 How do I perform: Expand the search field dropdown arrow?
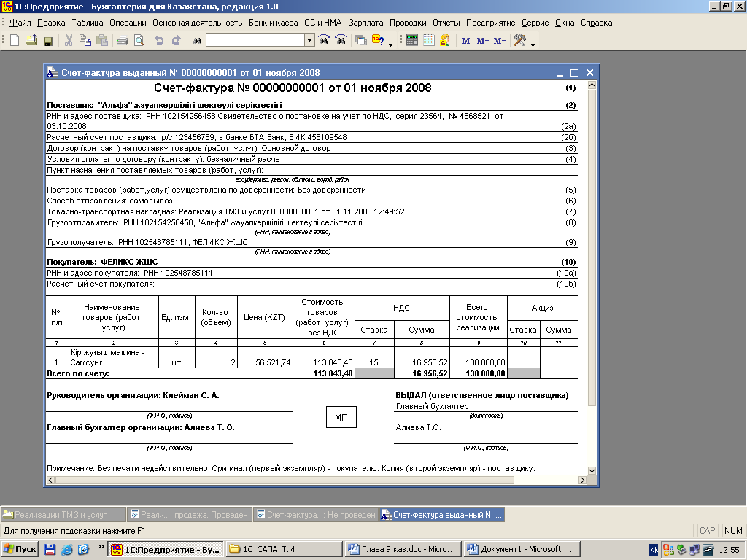(309, 41)
